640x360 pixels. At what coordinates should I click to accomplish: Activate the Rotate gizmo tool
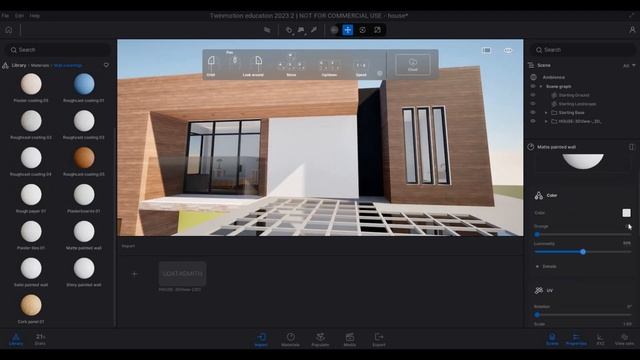coord(362,30)
